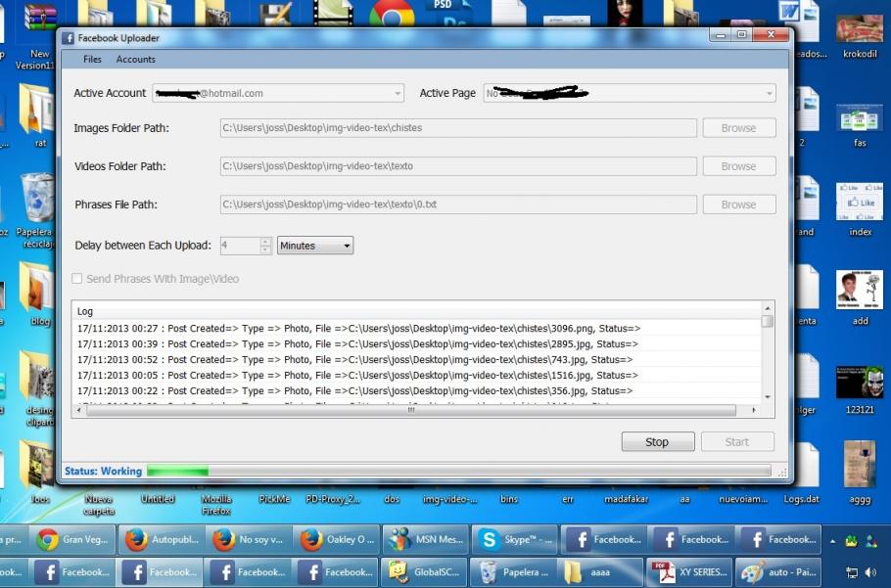Click the Facebook Uploader title bar icon
The image size is (891, 588).
[69, 38]
